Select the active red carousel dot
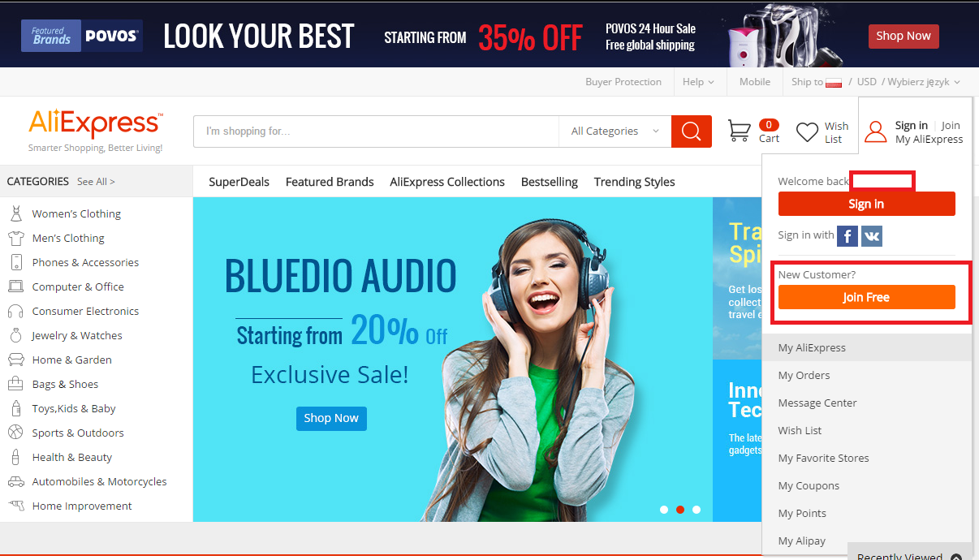This screenshot has width=979, height=560. [x=680, y=510]
